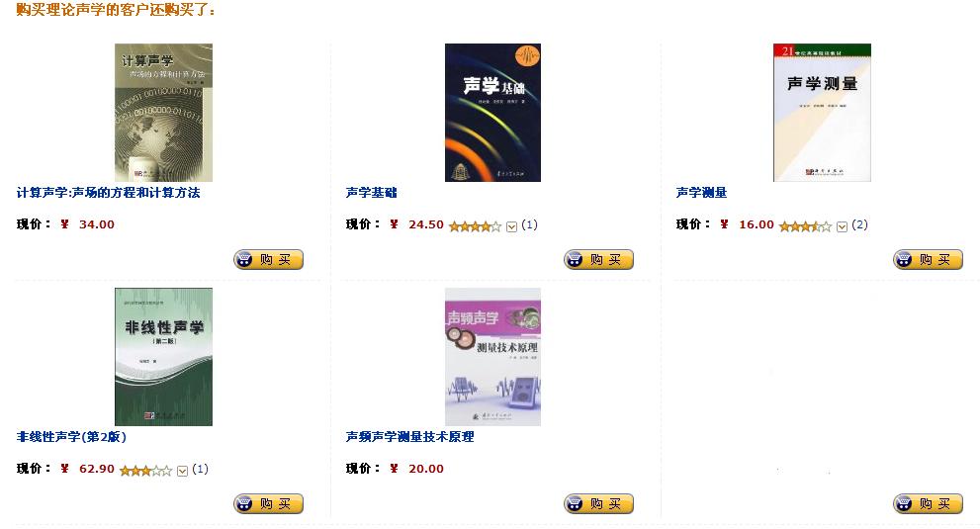View the 非线性声学 green cover thumbnail
The height and width of the screenshot is (529, 980).
pos(164,357)
